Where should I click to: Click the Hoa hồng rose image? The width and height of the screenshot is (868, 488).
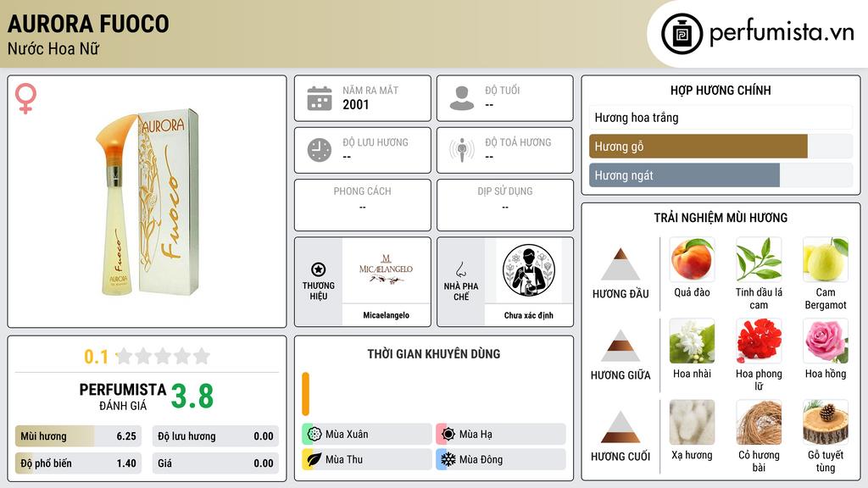(x=826, y=341)
